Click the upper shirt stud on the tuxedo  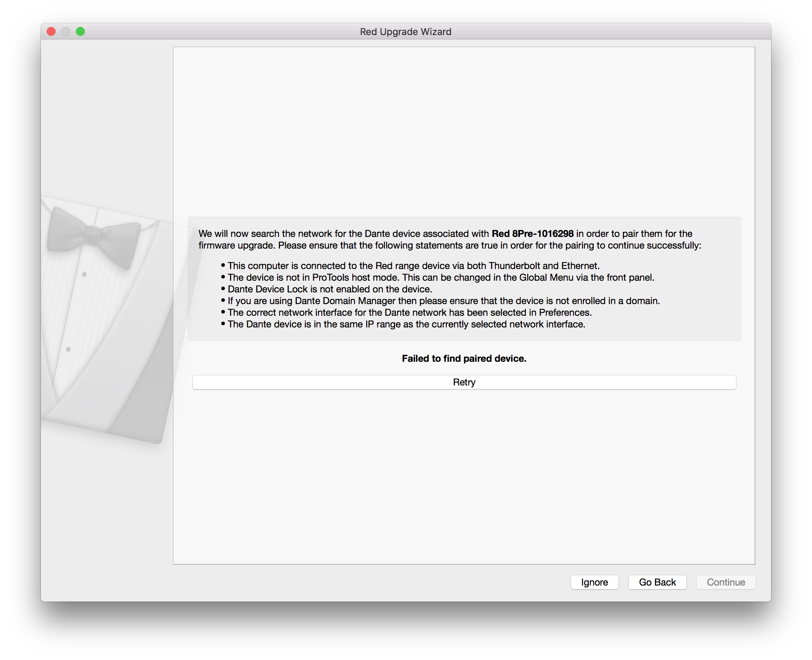tap(84, 274)
